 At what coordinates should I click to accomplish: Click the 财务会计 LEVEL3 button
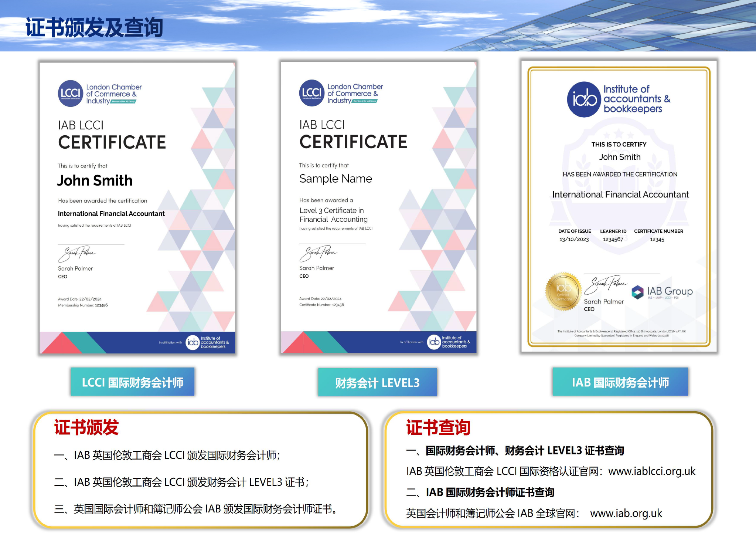pos(377,382)
